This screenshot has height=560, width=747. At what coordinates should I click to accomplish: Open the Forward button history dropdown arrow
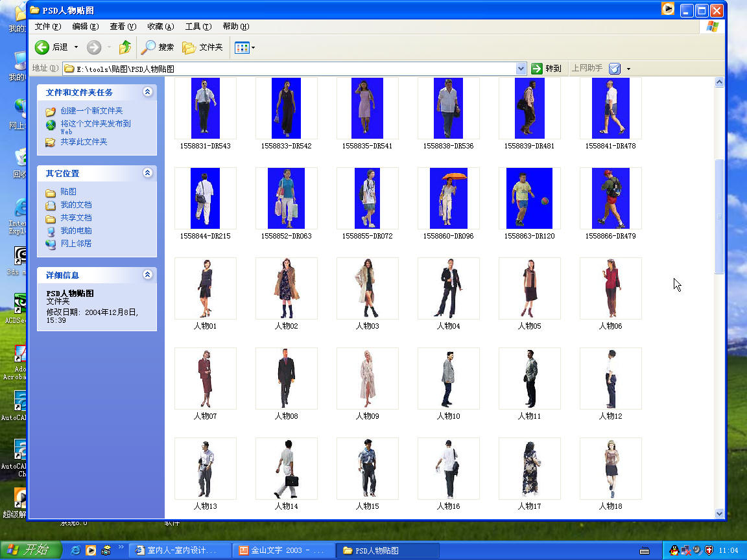pos(109,47)
